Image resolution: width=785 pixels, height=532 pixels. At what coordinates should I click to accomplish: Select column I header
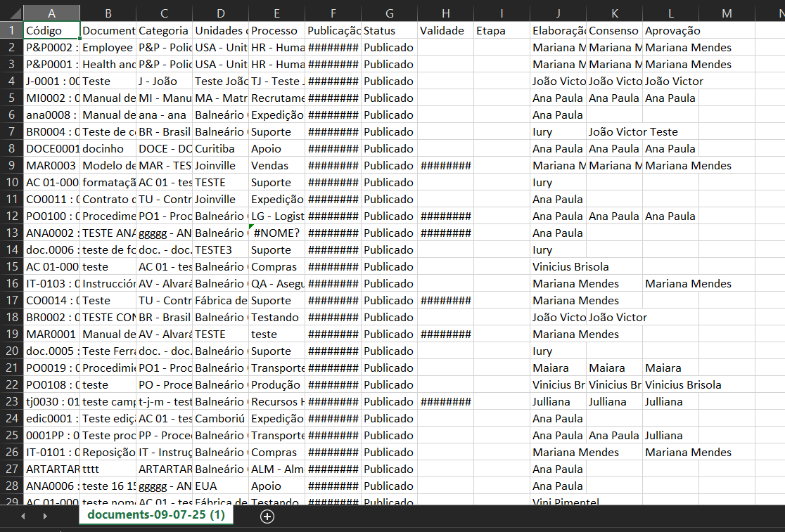click(x=502, y=13)
